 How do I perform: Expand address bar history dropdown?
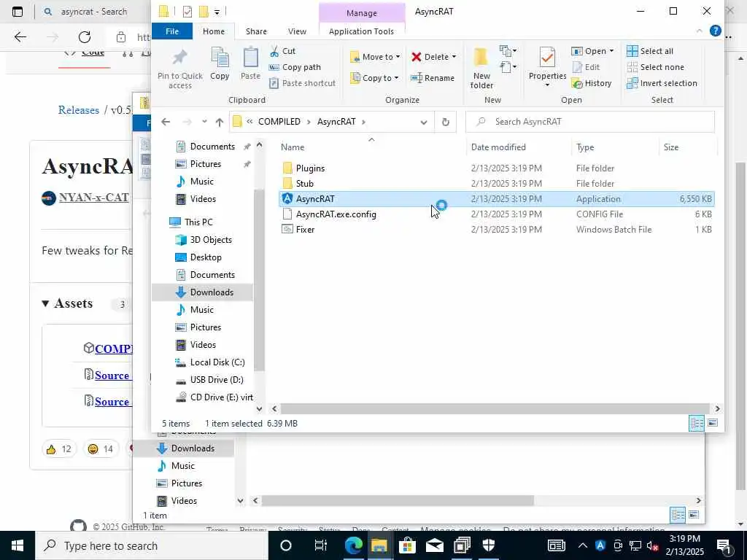tap(424, 122)
